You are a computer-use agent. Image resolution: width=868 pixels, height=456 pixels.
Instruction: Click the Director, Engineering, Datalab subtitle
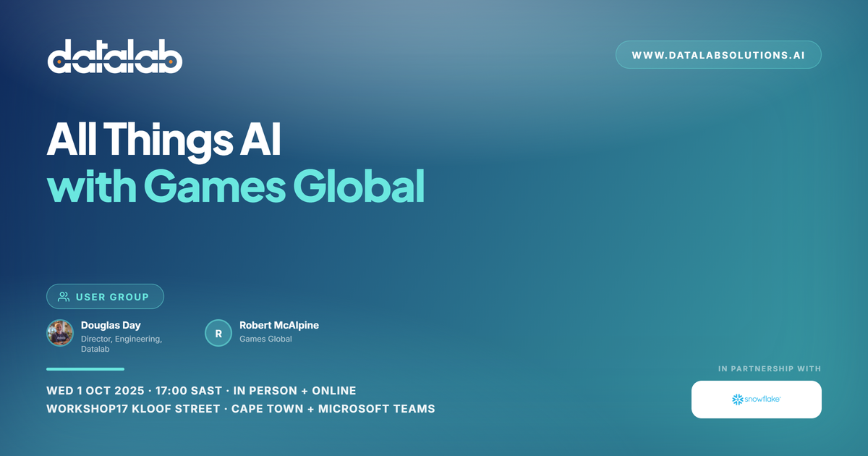122,345
